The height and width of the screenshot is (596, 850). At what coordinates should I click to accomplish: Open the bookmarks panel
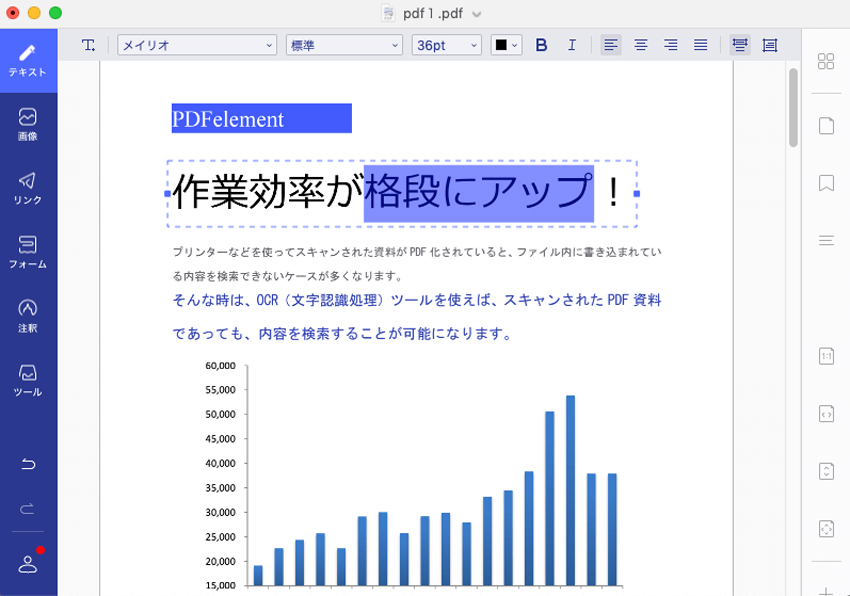(826, 183)
